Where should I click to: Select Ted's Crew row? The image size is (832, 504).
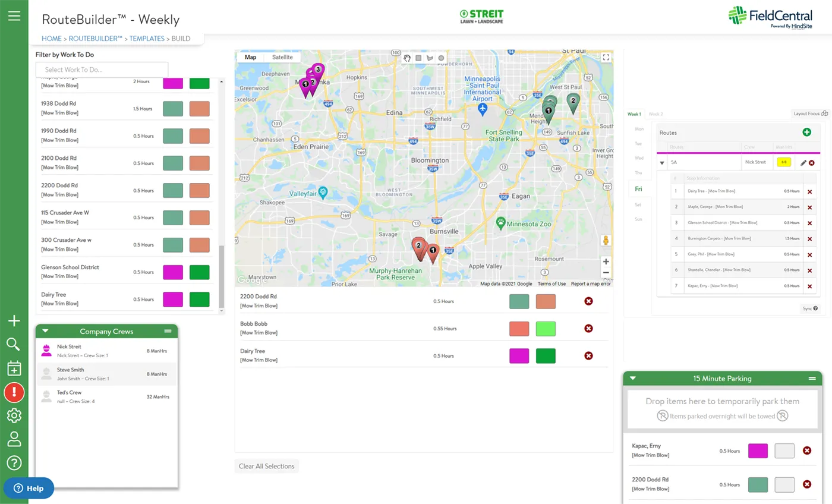click(107, 397)
